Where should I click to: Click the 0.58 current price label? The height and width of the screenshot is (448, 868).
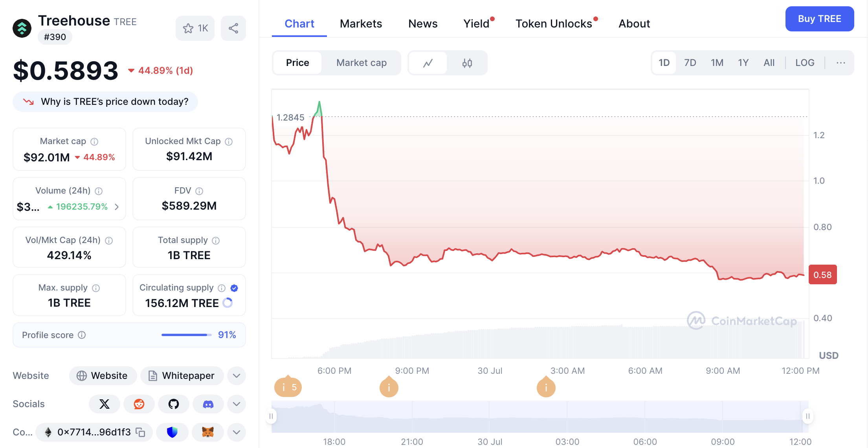pos(823,275)
